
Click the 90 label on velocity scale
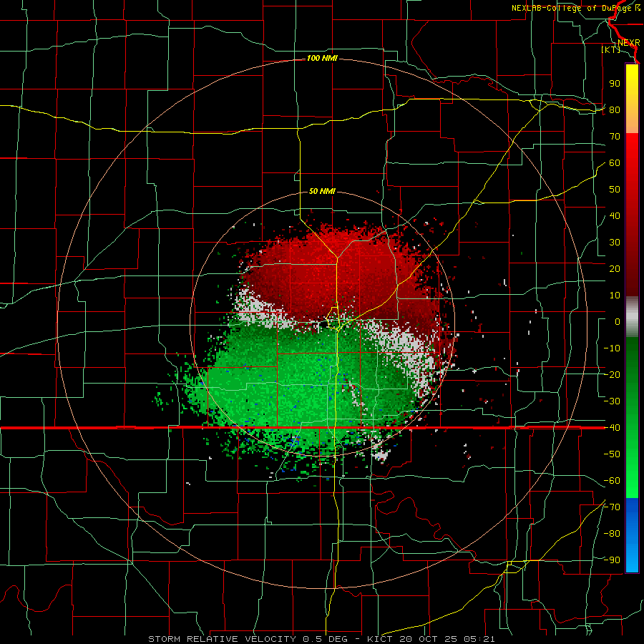point(615,84)
